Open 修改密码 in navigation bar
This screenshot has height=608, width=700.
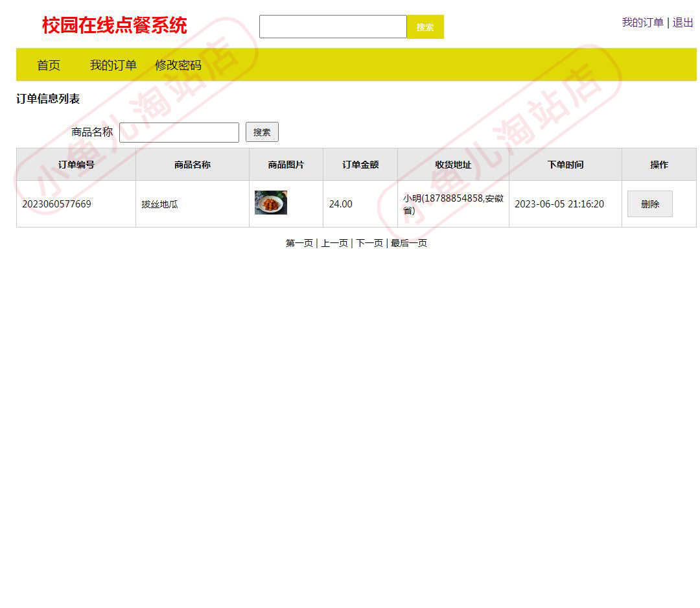point(178,65)
